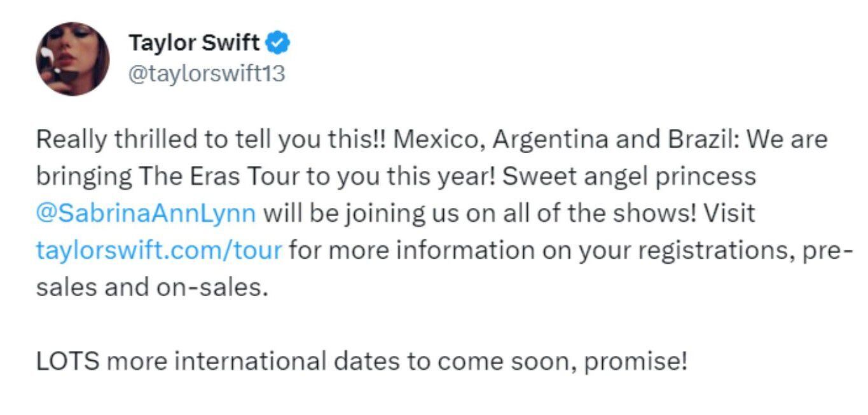The height and width of the screenshot is (415, 868).
Task: Open the Taylor Swift display name
Action: click(x=193, y=44)
